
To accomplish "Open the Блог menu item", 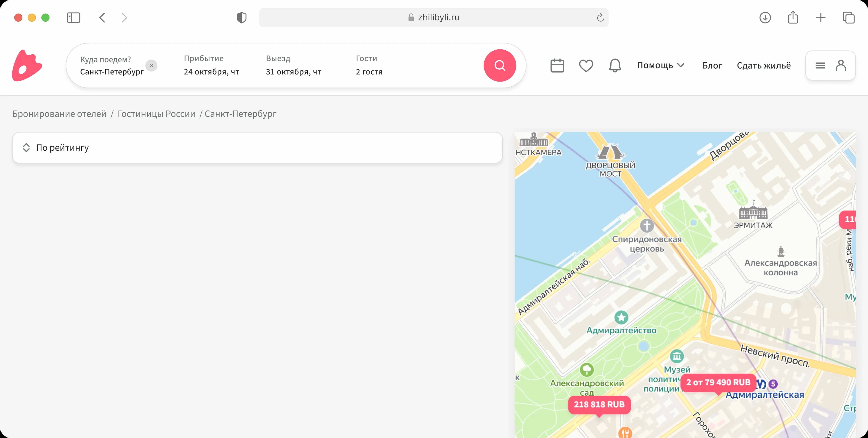I will click(712, 65).
